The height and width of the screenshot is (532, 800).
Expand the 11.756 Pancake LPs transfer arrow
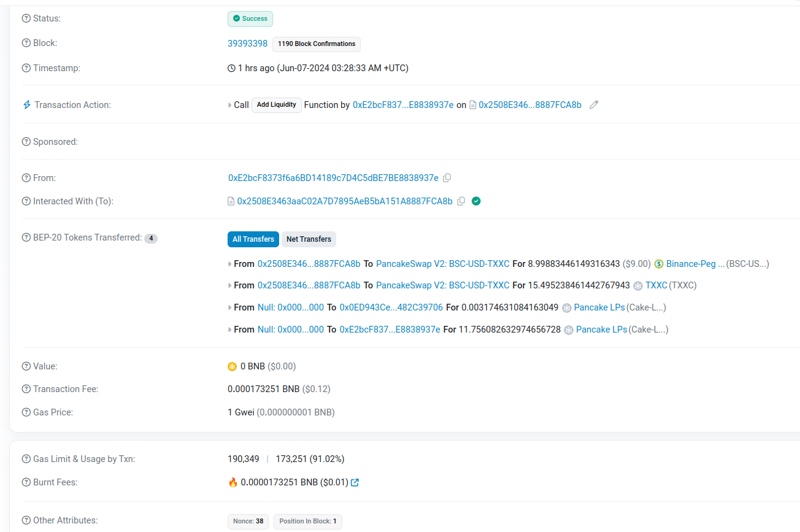coord(230,330)
